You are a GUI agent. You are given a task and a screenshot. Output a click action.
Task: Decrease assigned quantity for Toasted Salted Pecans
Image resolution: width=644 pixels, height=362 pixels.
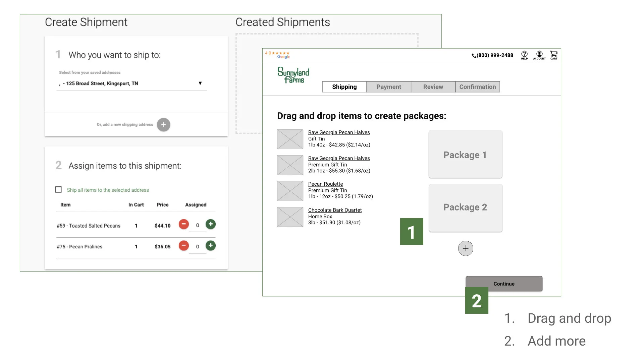(183, 224)
